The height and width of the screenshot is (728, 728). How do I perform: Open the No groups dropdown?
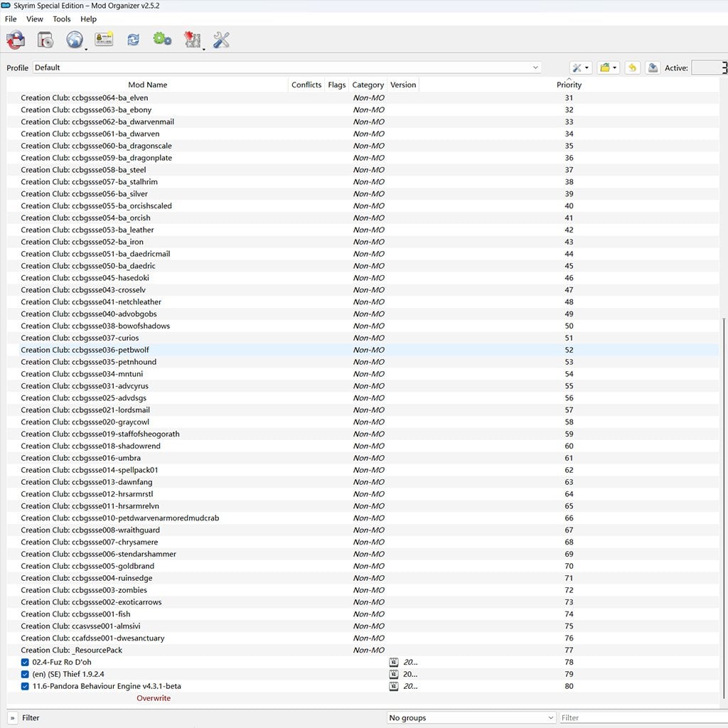tap(471, 718)
